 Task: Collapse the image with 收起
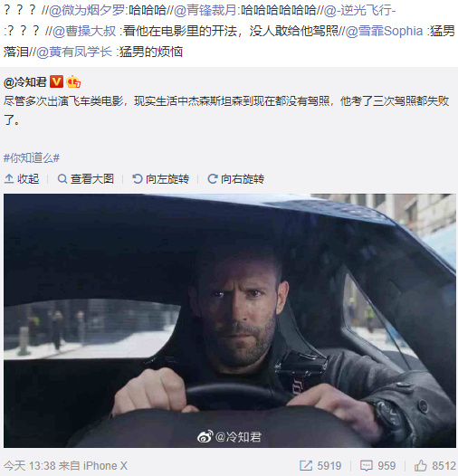coord(22,179)
